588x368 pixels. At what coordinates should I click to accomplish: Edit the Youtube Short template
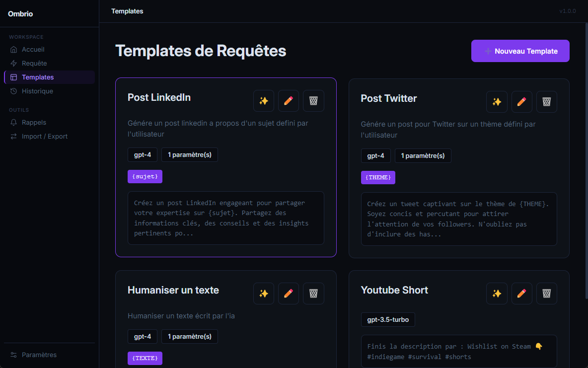(x=521, y=294)
